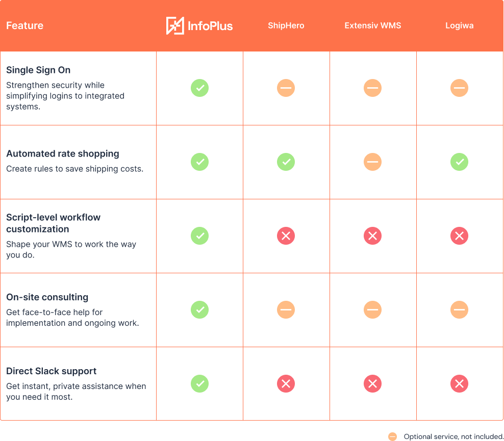Click Logiwa orange dash for Single Sign On
504x441 pixels.
pyautogui.click(x=460, y=88)
